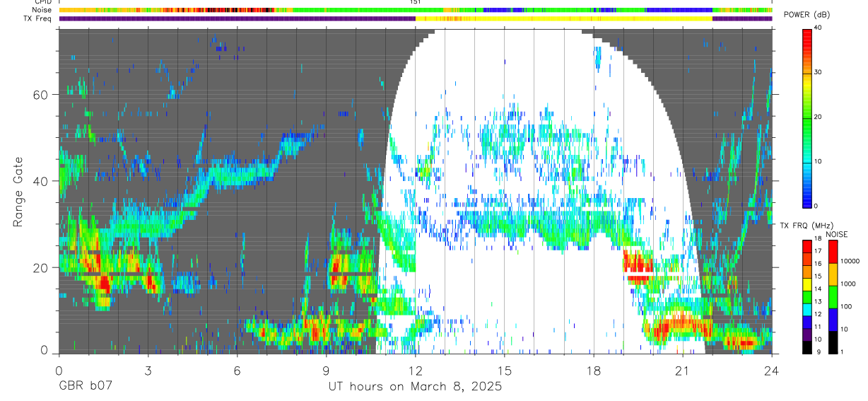The height and width of the screenshot is (401, 868).
Task: Click the 15 label on the UT hours axis
Action: [505, 369]
